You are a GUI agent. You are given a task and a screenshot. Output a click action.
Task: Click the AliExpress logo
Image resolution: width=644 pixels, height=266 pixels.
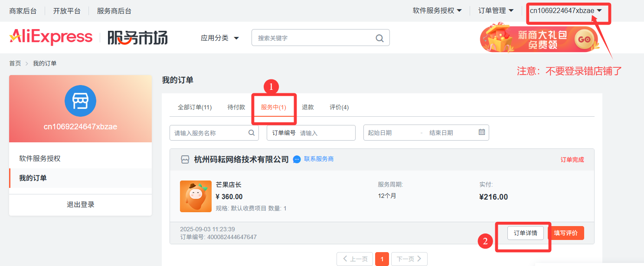point(51,37)
